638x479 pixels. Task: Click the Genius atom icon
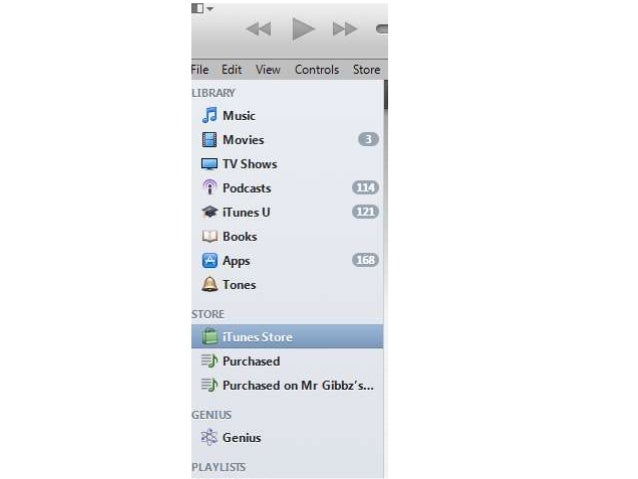click(210, 437)
